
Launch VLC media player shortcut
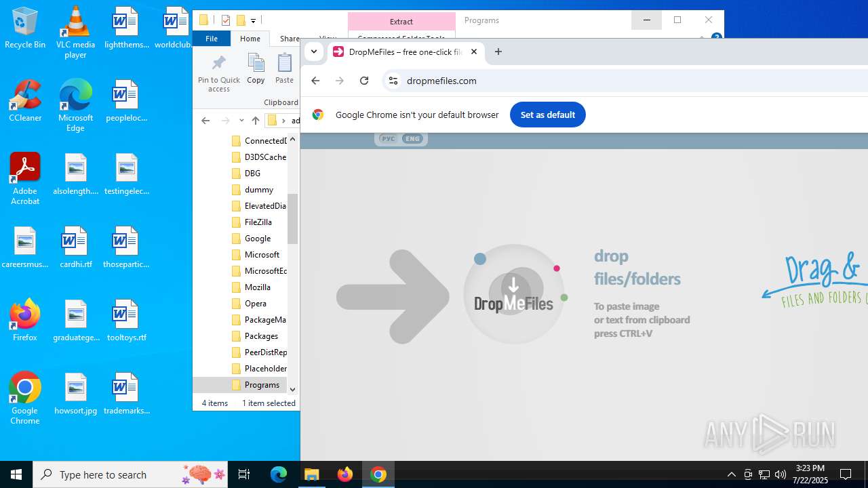coord(75,33)
